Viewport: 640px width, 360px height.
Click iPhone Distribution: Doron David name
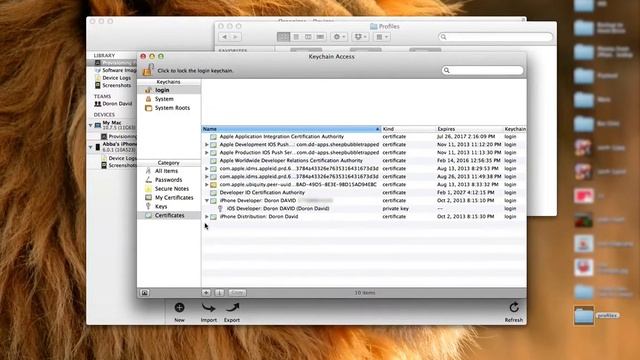tap(259, 217)
